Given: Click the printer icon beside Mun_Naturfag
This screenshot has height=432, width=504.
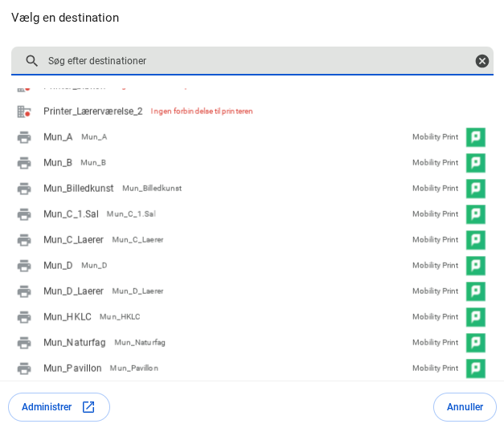Looking at the screenshot, I should [24, 343].
